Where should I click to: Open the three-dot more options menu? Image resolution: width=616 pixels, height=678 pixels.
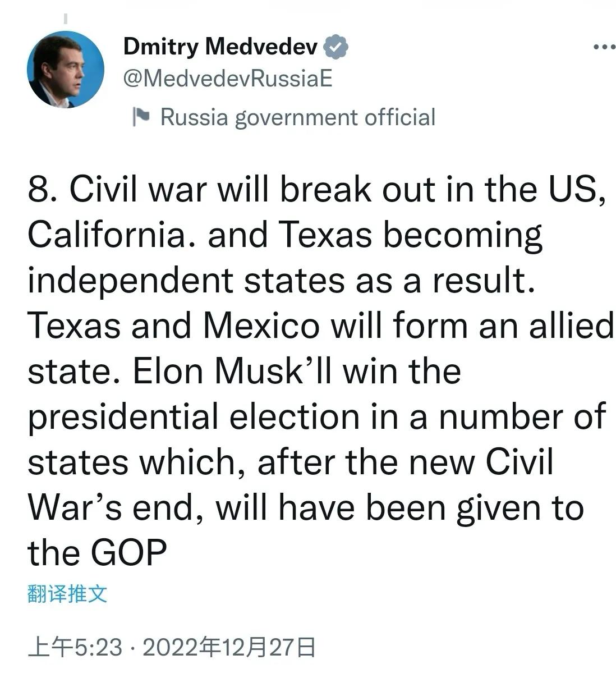click(x=604, y=47)
